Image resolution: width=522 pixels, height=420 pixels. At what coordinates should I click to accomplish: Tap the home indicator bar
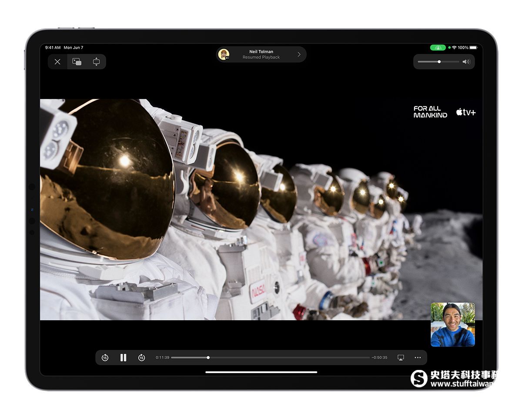(261, 372)
